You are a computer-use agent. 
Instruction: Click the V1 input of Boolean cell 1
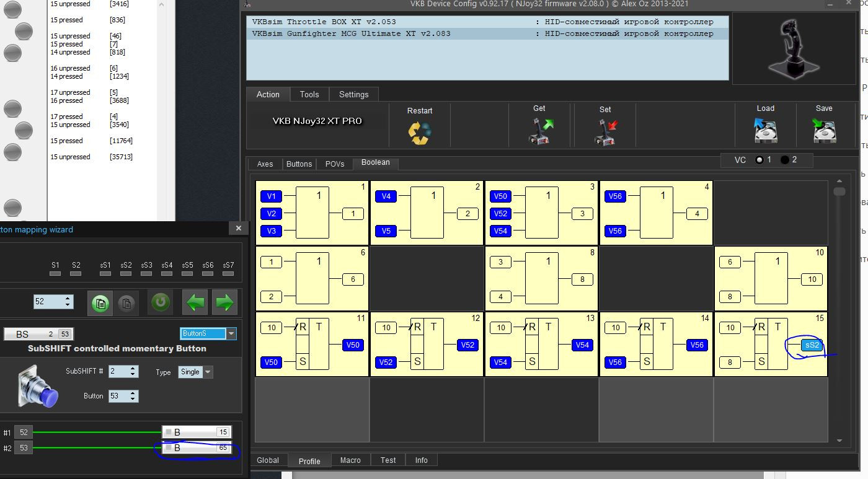pyautogui.click(x=271, y=196)
